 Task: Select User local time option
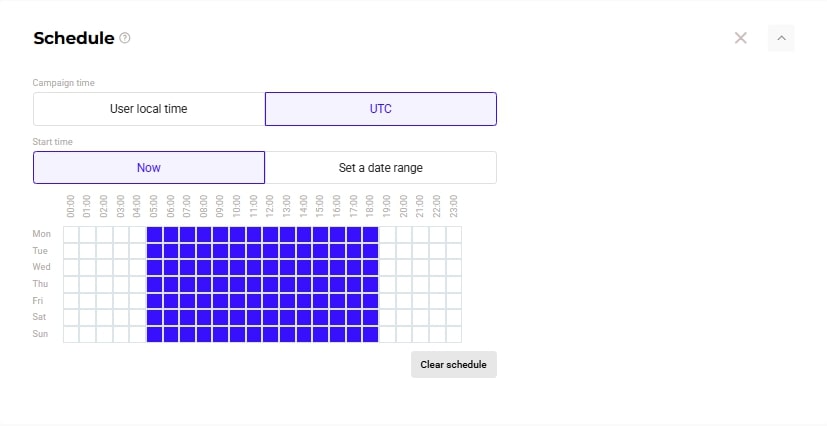coord(149,109)
